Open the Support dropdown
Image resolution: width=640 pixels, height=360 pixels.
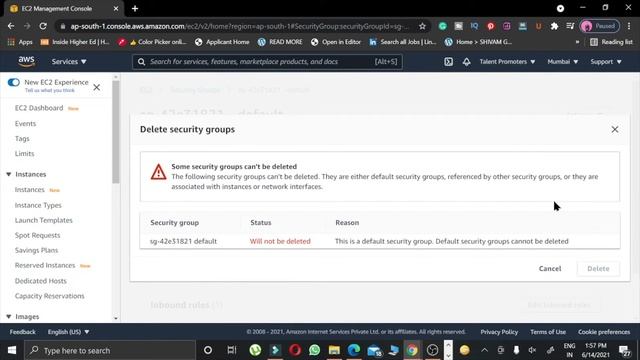tap(606, 62)
